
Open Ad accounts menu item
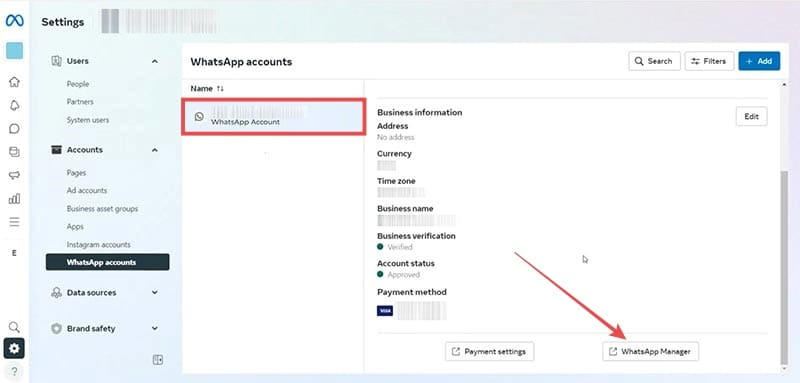87,191
